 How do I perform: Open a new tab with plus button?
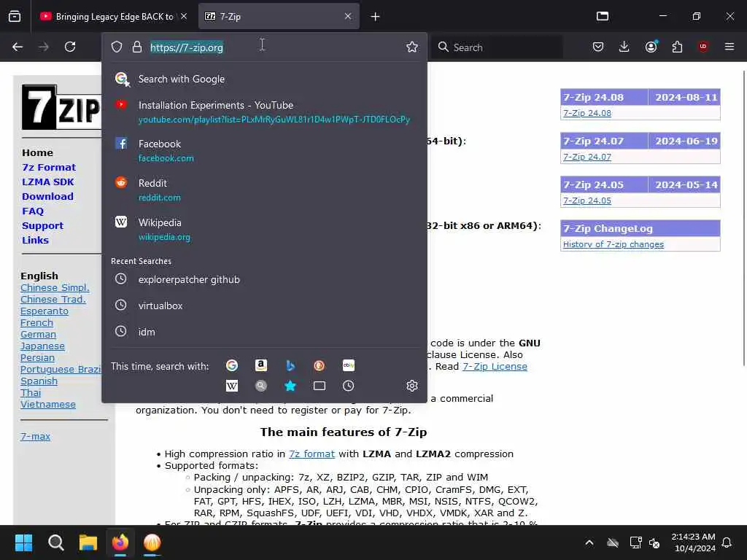click(x=376, y=17)
